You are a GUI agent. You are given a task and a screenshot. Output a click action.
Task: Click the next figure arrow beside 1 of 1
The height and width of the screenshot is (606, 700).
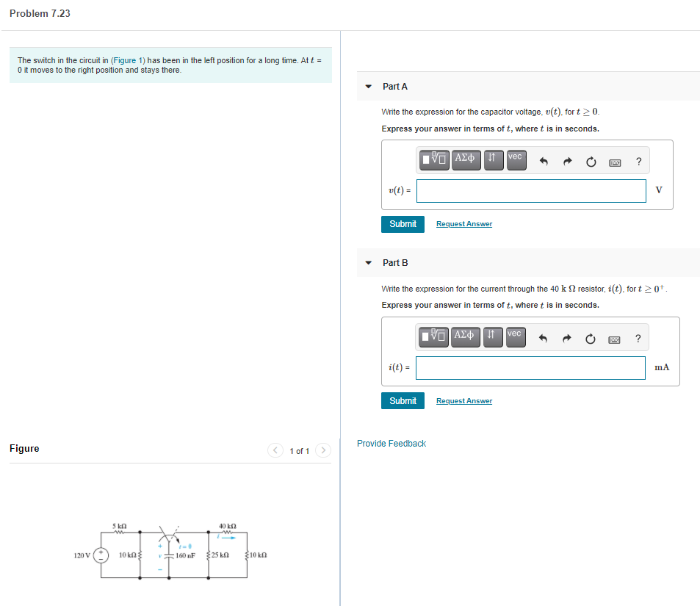click(x=322, y=450)
